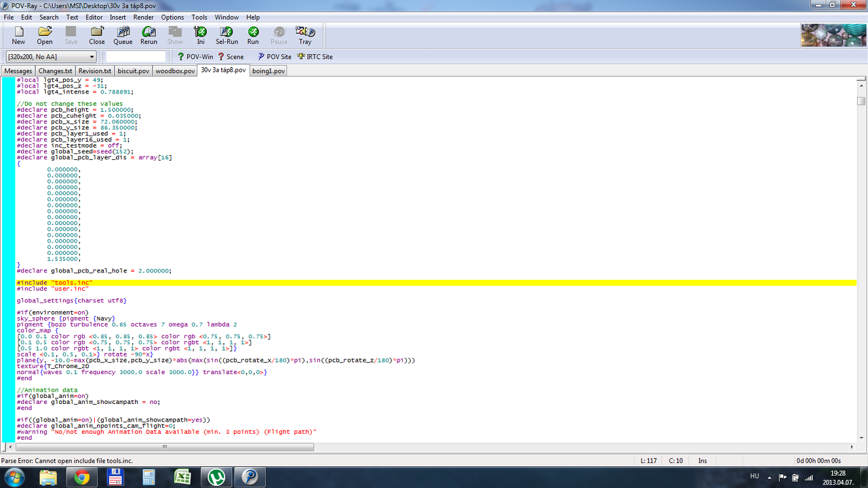
Task: Switch to the biscuit.pov tab
Action: (134, 70)
